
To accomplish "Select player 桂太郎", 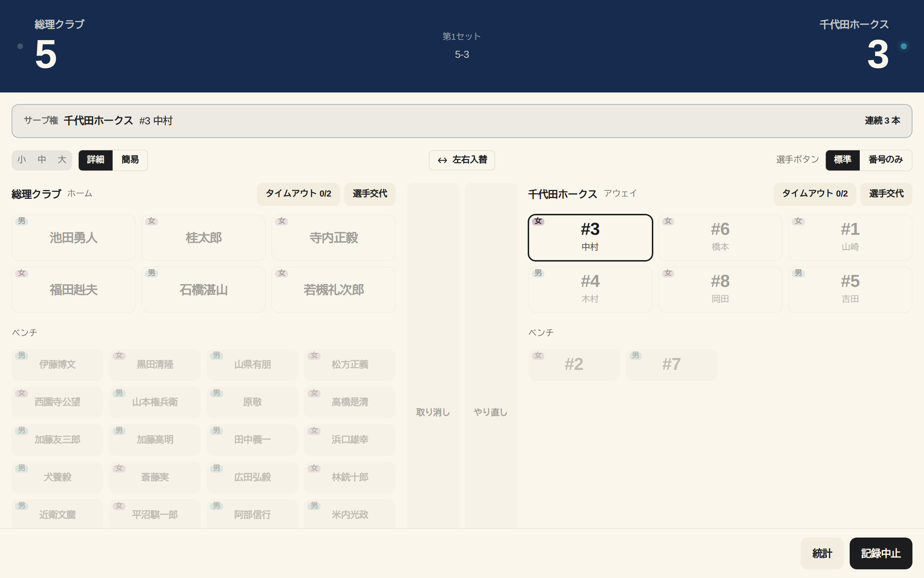I will point(204,238).
